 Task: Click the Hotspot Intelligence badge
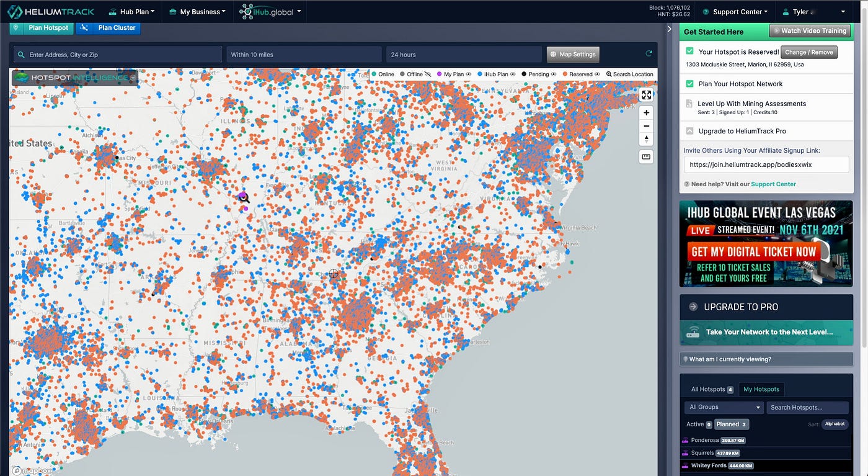click(74, 78)
